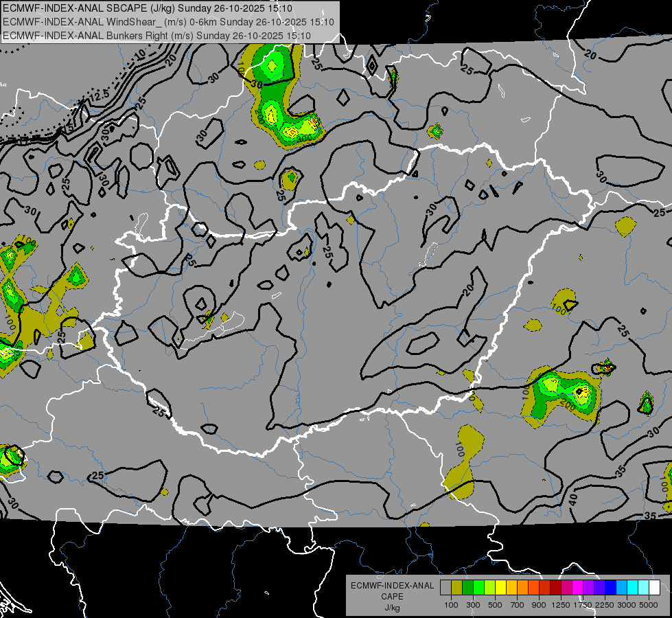Select the pure blue legend swatch

(611, 587)
